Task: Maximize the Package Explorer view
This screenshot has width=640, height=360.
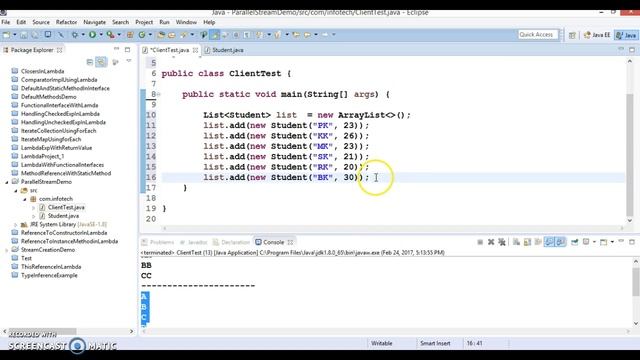Action: [127, 49]
